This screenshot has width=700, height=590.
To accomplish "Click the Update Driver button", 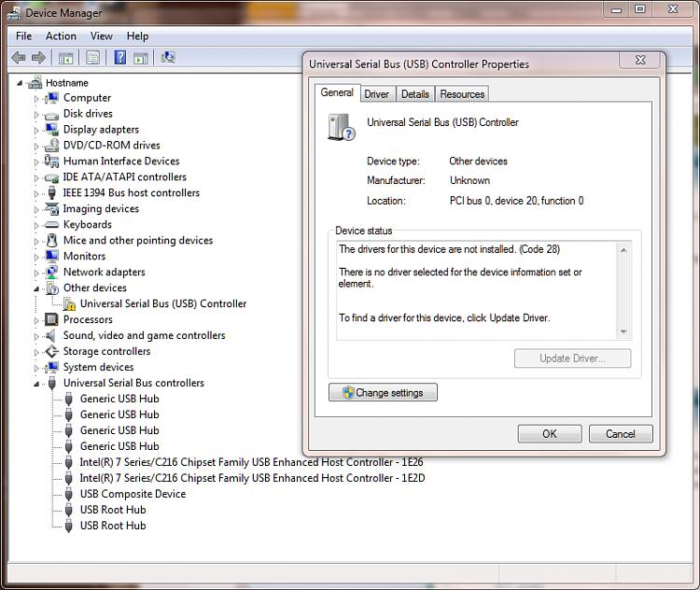I will click(572, 358).
